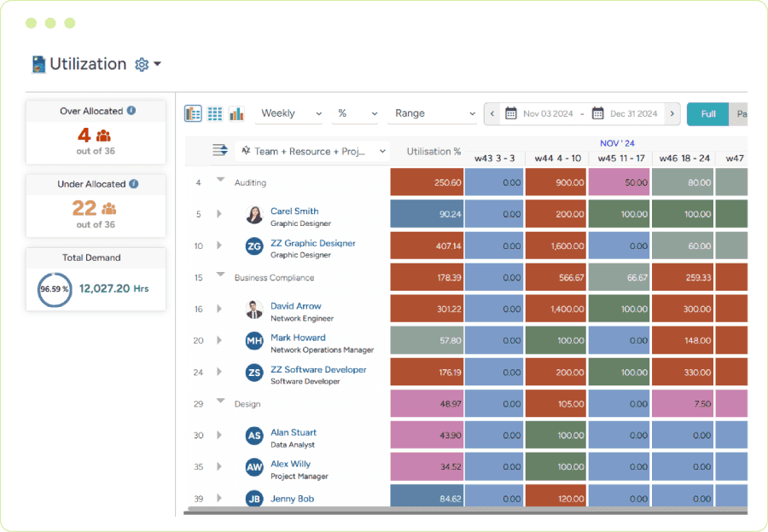Switch to the grid view icon
Viewport: 768px width, 532px height.
click(x=214, y=113)
